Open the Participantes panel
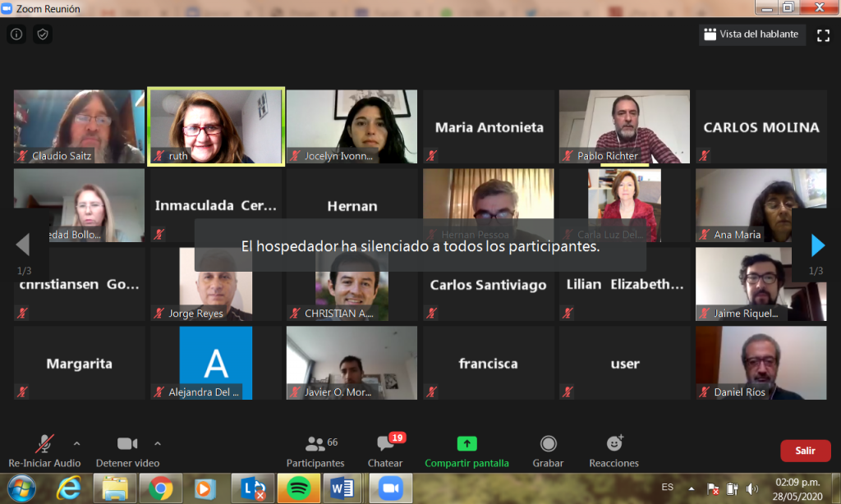The width and height of the screenshot is (841, 504). [315, 451]
